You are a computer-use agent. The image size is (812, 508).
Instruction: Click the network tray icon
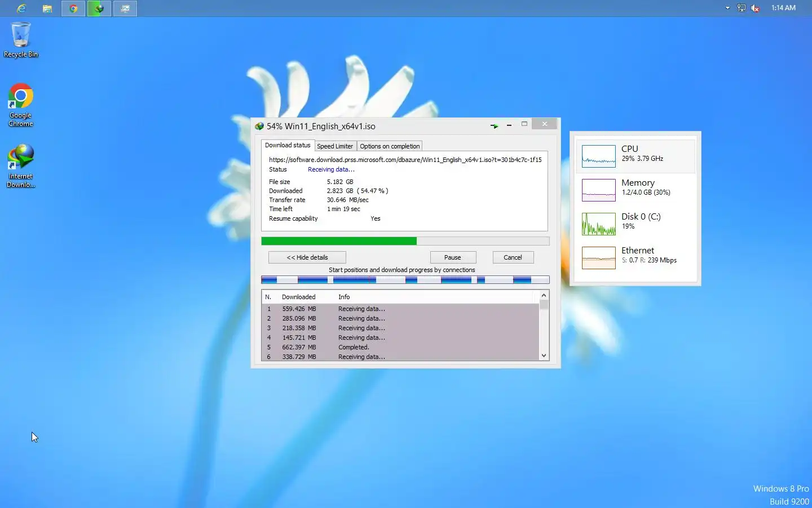(742, 8)
